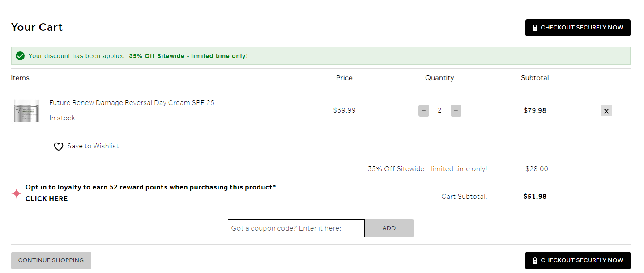Click the heart wishlist icon

(59, 147)
